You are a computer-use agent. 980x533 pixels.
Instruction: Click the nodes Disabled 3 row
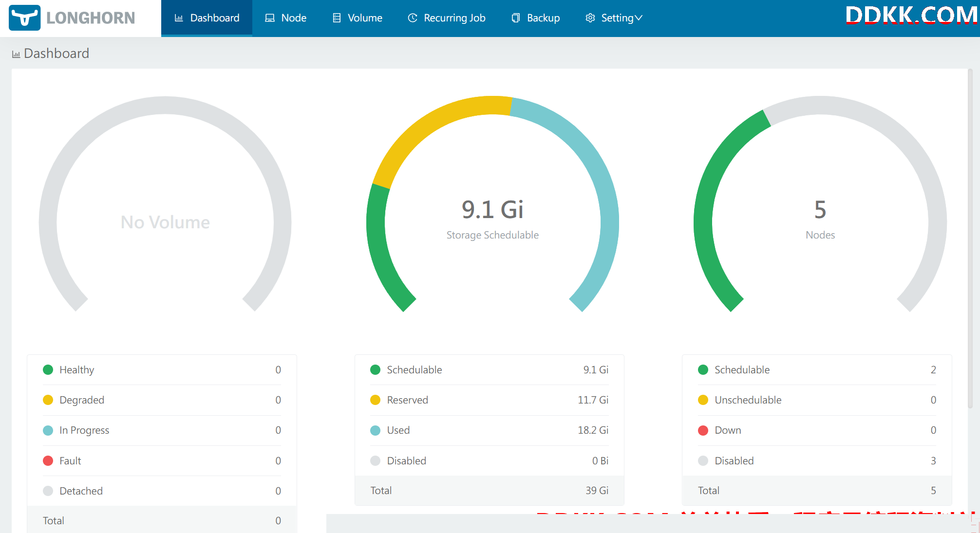coord(817,460)
